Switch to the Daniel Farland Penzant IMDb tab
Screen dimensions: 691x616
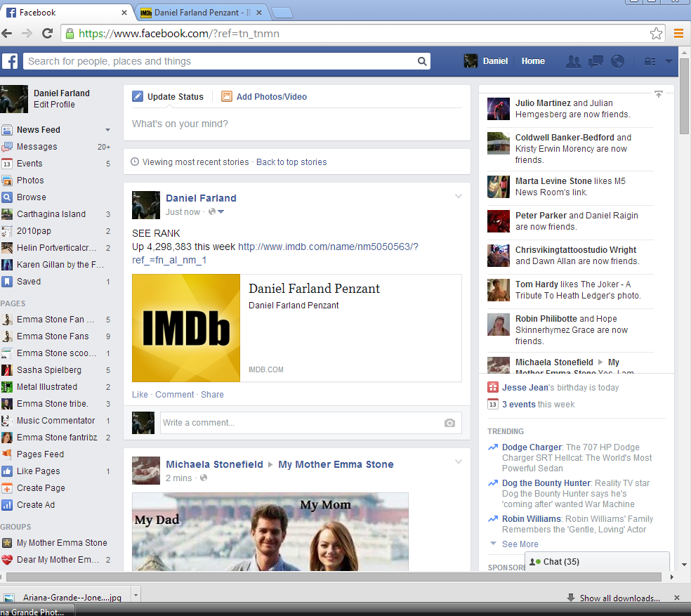(201, 13)
